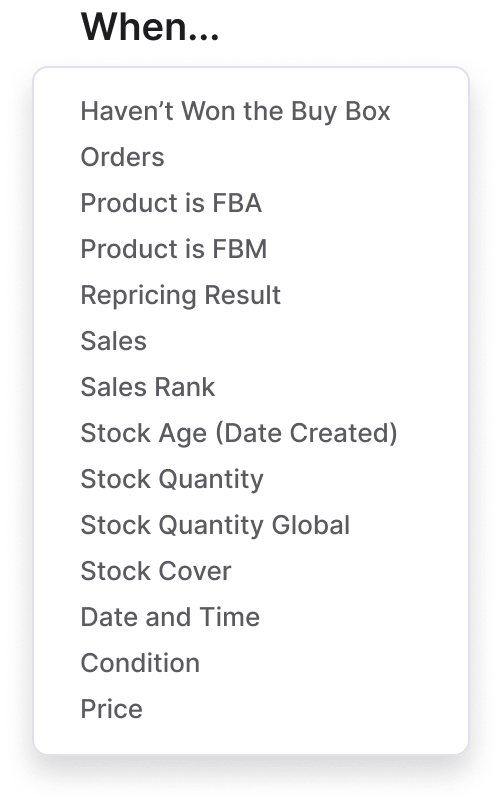
Task: Click the FBM text in list
Action: coord(239,249)
